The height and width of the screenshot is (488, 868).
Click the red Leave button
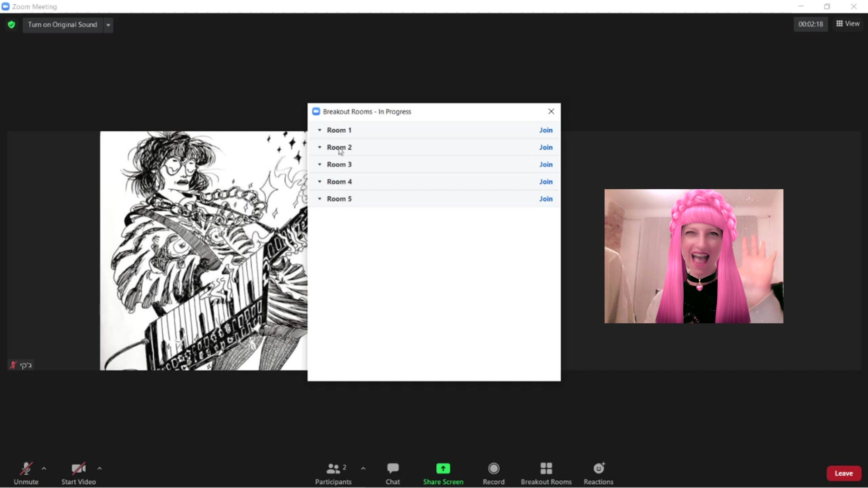[843, 473]
